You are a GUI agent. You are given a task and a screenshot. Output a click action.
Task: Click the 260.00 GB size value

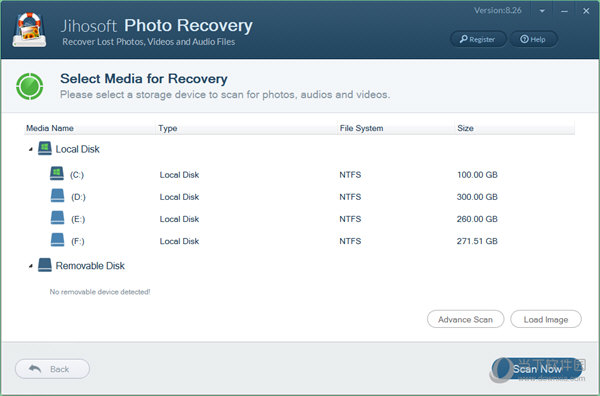[x=477, y=219]
